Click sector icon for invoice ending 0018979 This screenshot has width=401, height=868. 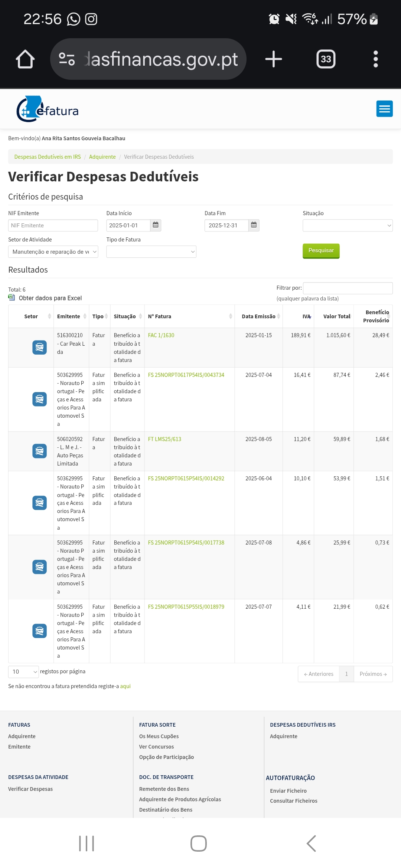39,631
